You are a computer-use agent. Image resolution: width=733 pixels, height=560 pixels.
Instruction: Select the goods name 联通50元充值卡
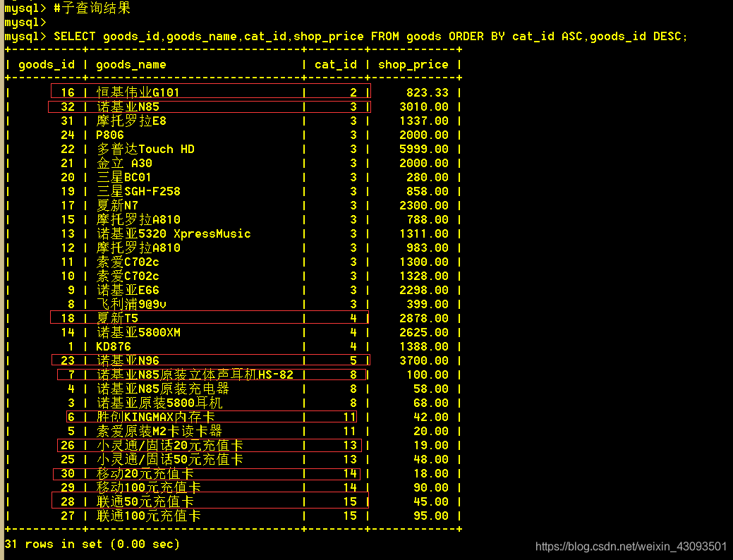145,501
